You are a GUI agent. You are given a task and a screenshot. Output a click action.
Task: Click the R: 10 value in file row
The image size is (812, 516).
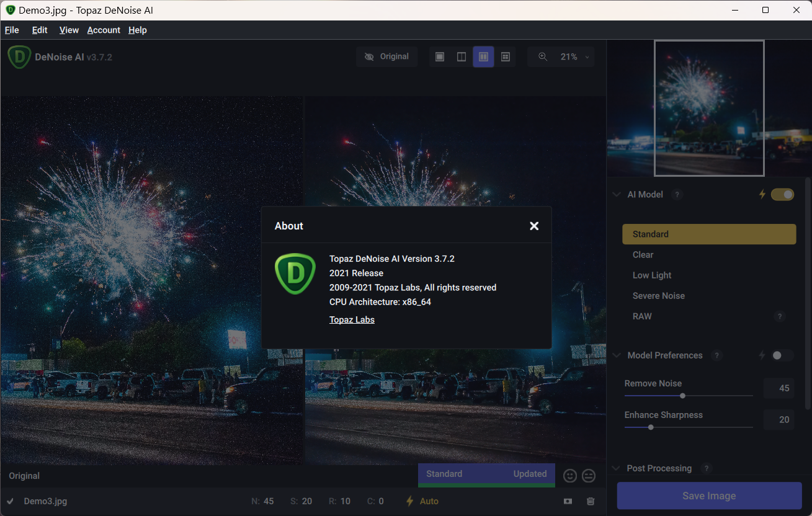click(339, 501)
